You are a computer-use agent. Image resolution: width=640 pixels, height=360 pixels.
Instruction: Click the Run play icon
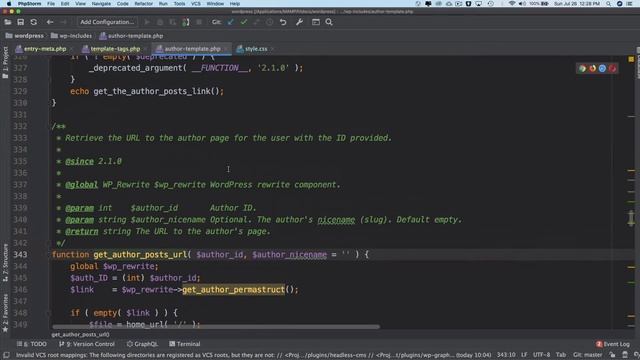click(147, 22)
